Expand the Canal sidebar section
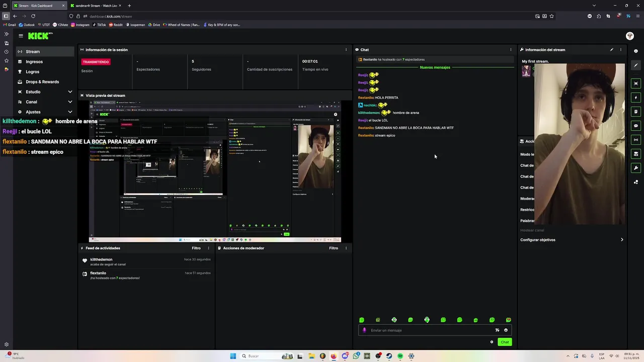 [x=70, y=102]
